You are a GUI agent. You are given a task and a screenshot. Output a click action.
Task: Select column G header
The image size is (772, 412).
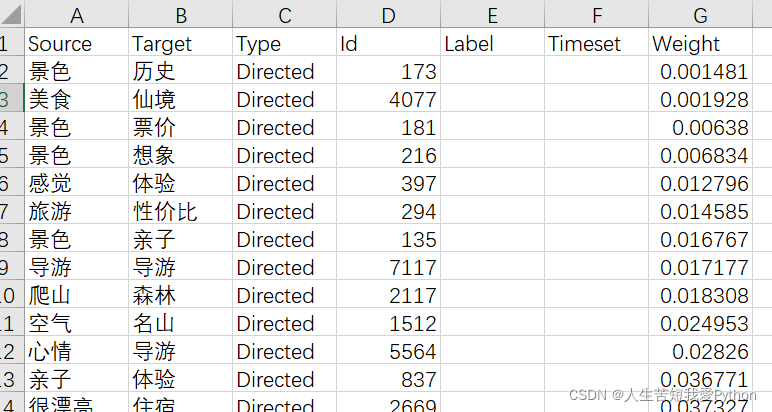pos(701,14)
